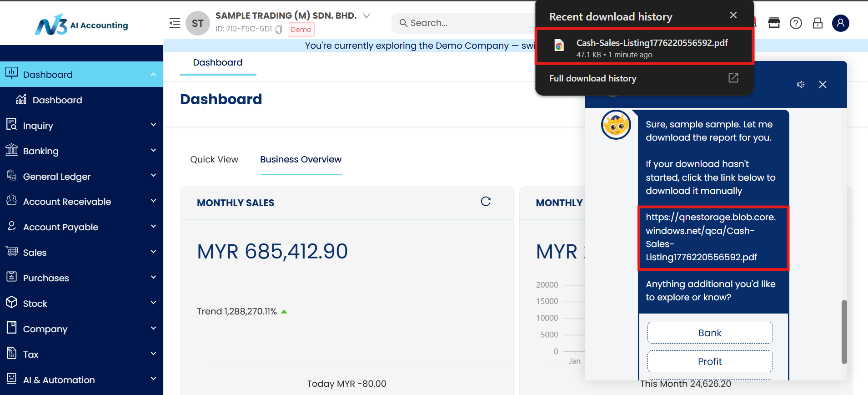Click the Banking building icon
The image size is (868, 395).
11,150
